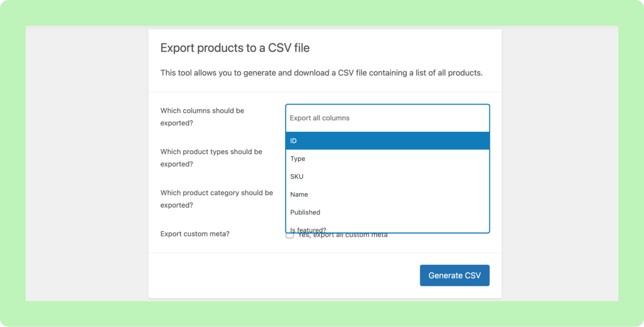Image resolution: width=644 pixels, height=327 pixels.
Task: Click inside the column selection input field
Action: coord(387,118)
